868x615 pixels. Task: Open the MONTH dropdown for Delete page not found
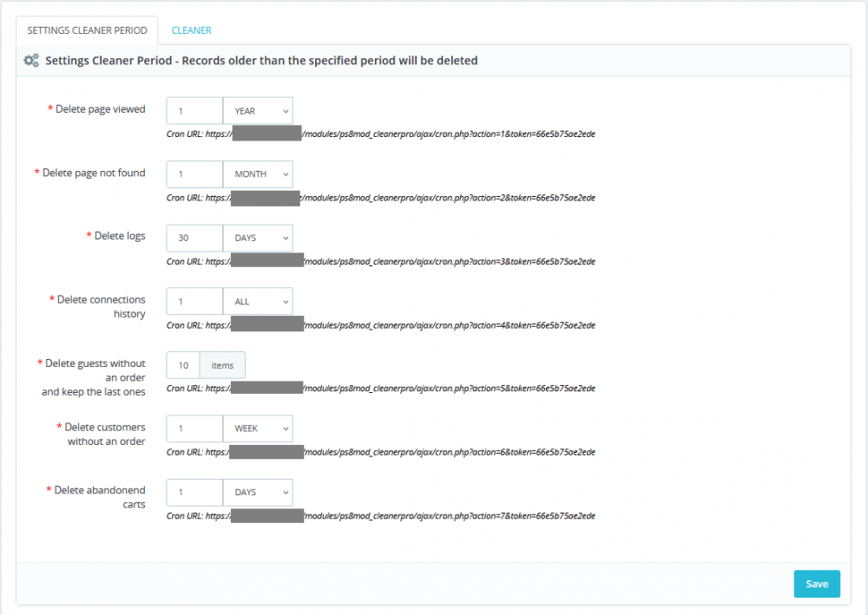[x=257, y=173]
